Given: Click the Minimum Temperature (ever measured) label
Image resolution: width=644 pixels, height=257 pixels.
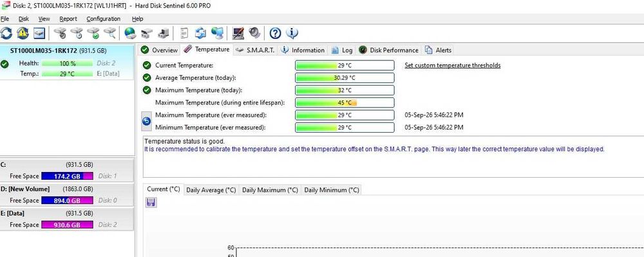Looking at the screenshot, I should tap(211, 128).
